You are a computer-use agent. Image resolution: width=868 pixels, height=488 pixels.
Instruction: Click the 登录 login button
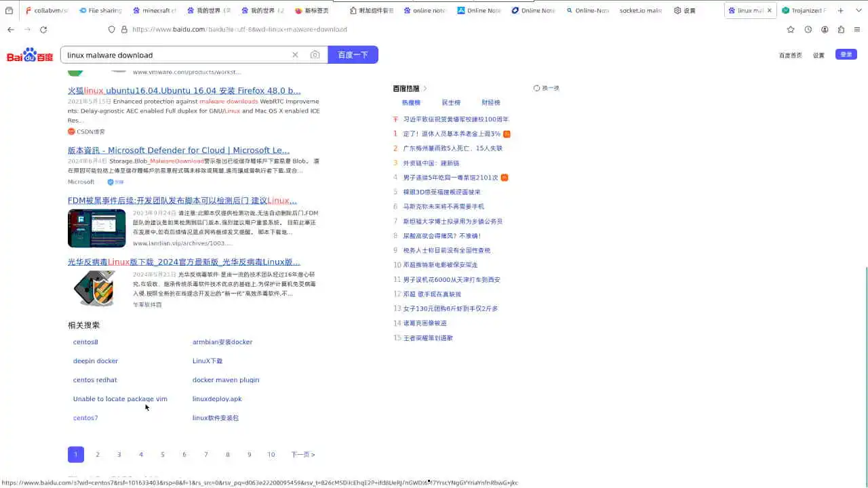[846, 54]
